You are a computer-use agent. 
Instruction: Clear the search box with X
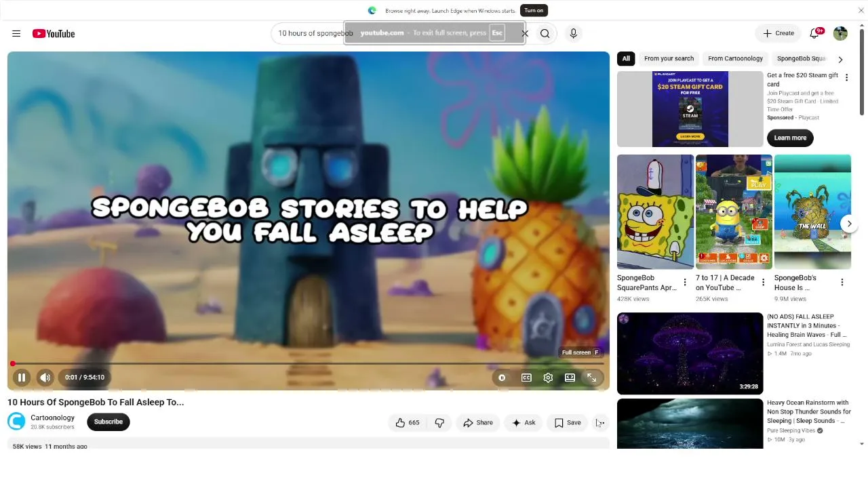coord(524,33)
